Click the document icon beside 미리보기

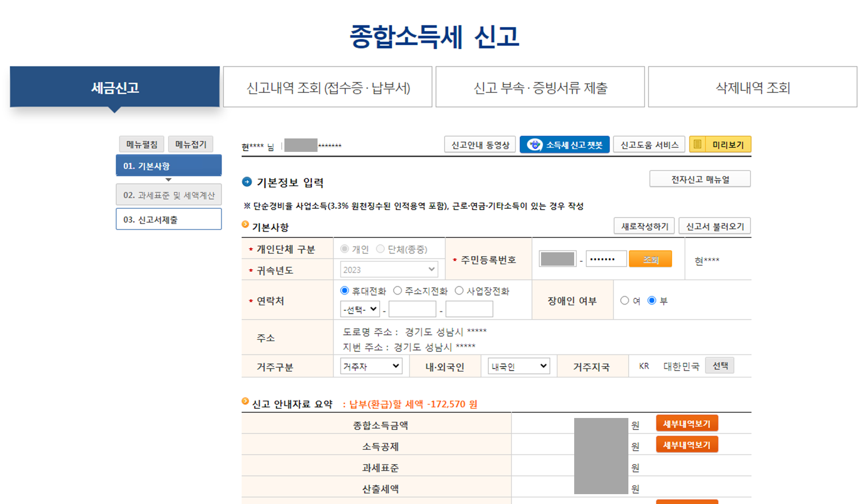[697, 144]
